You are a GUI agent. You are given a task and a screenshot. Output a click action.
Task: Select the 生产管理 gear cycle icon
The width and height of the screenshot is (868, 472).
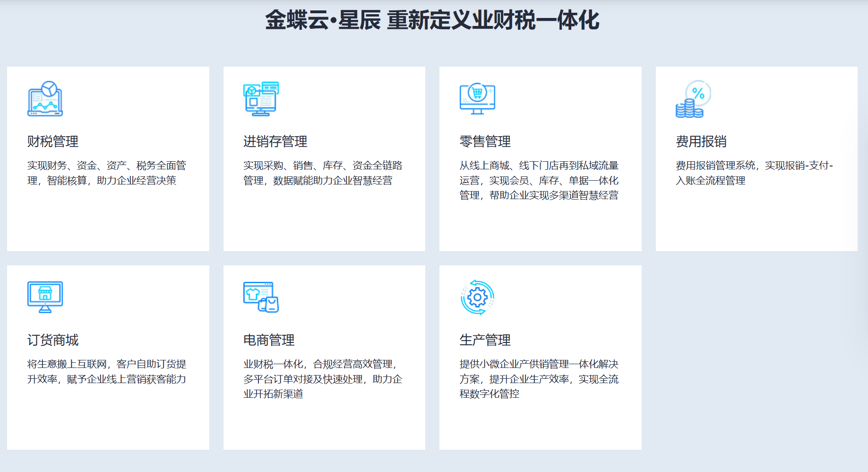point(477,297)
